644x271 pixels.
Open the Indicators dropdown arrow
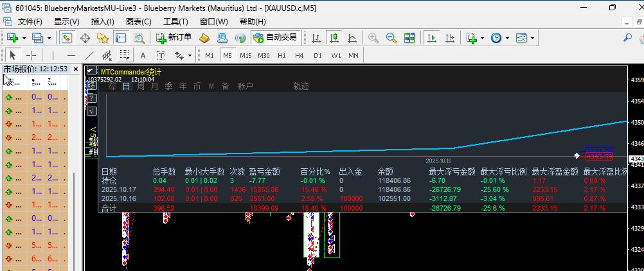(x=482, y=38)
